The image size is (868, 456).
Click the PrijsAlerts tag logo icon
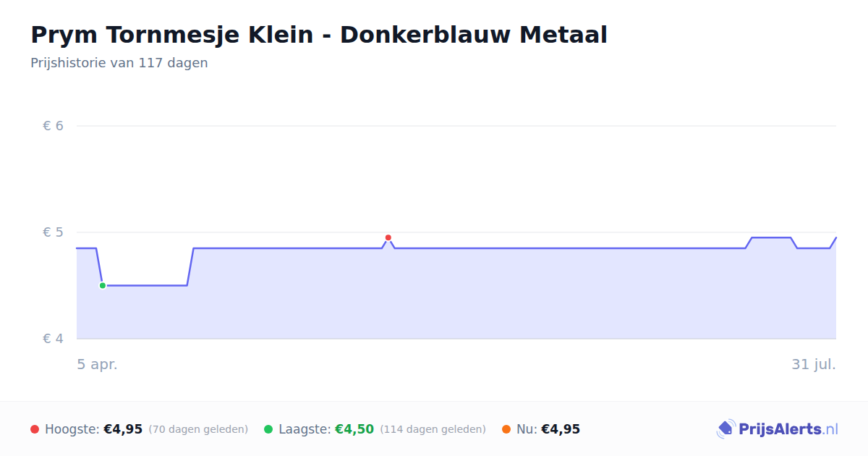726,429
